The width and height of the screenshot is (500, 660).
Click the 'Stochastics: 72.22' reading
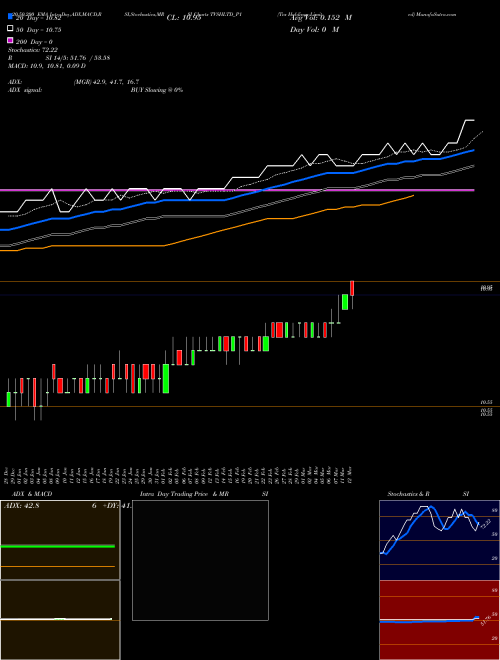33,50
